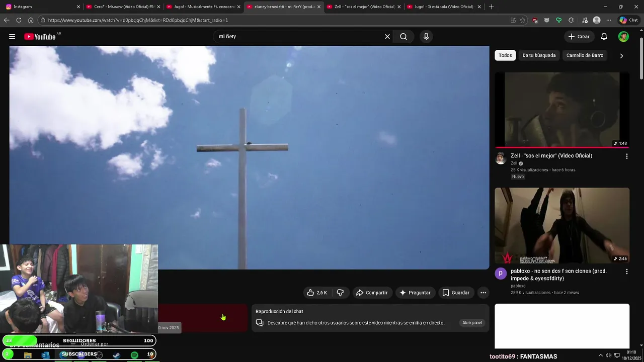644x362 pixels.
Task: Open the YouTube account avatar menu
Action: (623, 36)
